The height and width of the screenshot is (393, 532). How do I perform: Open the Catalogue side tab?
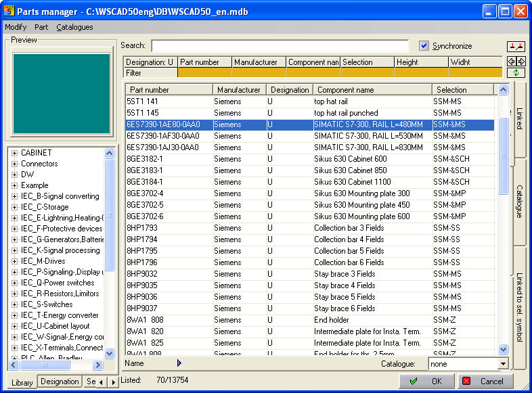coord(520,202)
